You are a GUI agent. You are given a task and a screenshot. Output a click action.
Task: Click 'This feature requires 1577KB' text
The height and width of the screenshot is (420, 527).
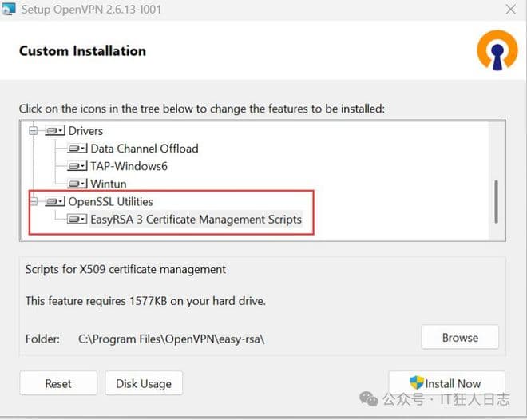point(145,301)
